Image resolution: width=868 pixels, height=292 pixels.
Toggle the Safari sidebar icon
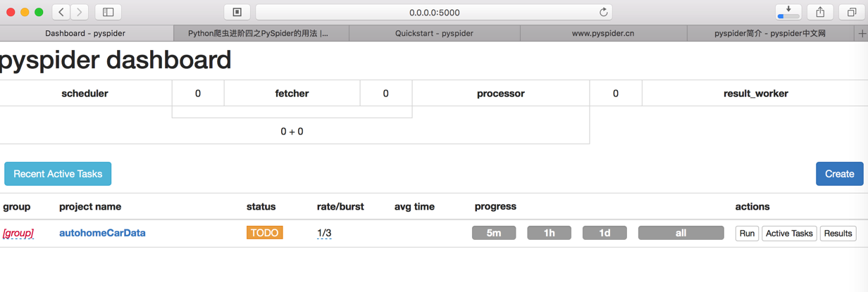[x=108, y=12]
